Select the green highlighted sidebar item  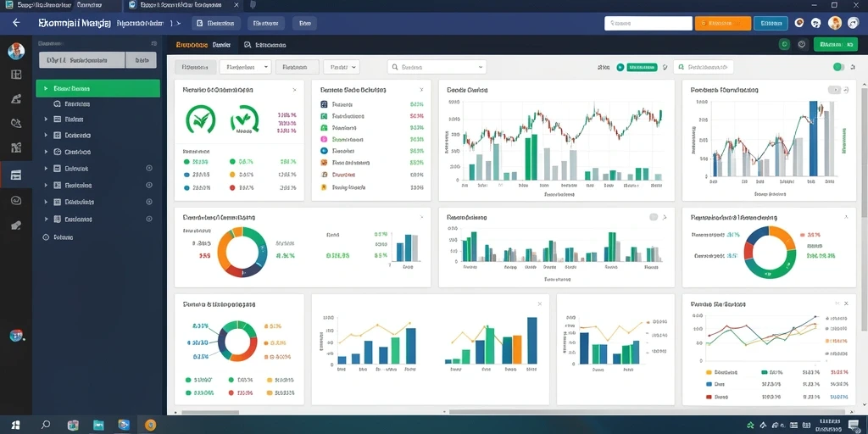[x=98, y=88]
